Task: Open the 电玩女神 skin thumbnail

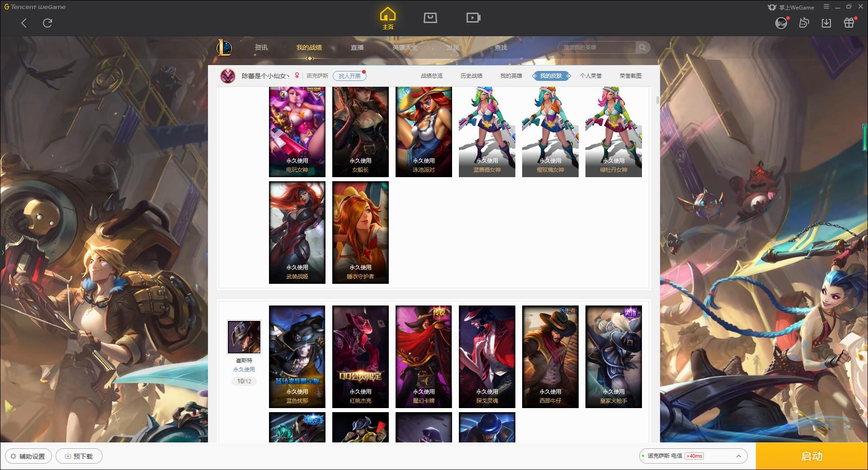Action: pyautogui.click(x=297, y=132)
